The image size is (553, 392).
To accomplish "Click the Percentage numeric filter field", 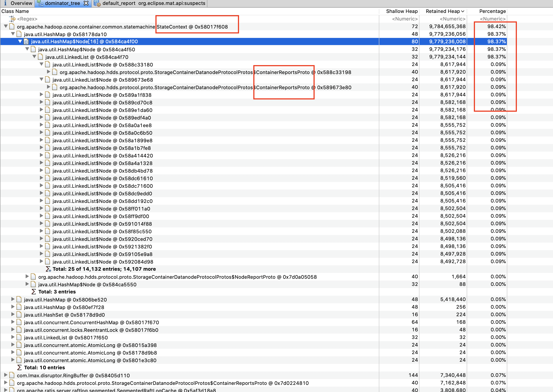I will pyautogui.click(x=492, y=19).
